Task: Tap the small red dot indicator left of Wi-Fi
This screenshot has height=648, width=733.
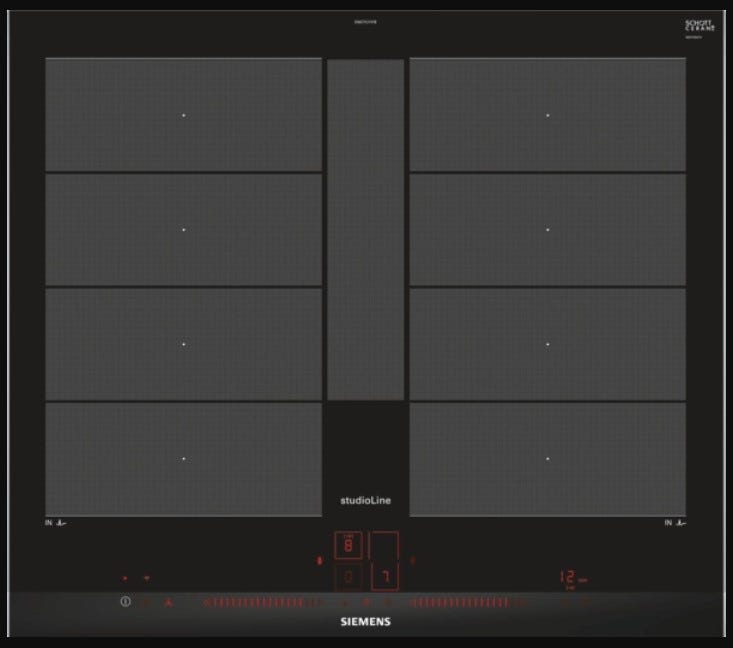Action: click(125, 578)
